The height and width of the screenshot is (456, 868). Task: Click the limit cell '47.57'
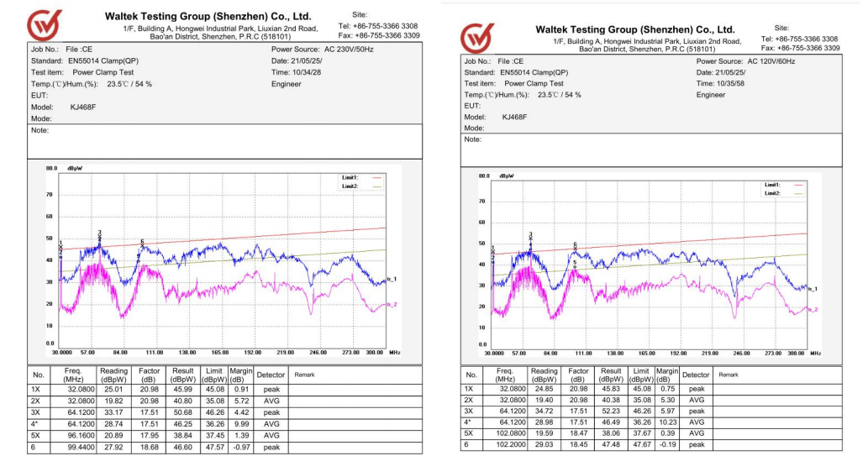point(215,448)
